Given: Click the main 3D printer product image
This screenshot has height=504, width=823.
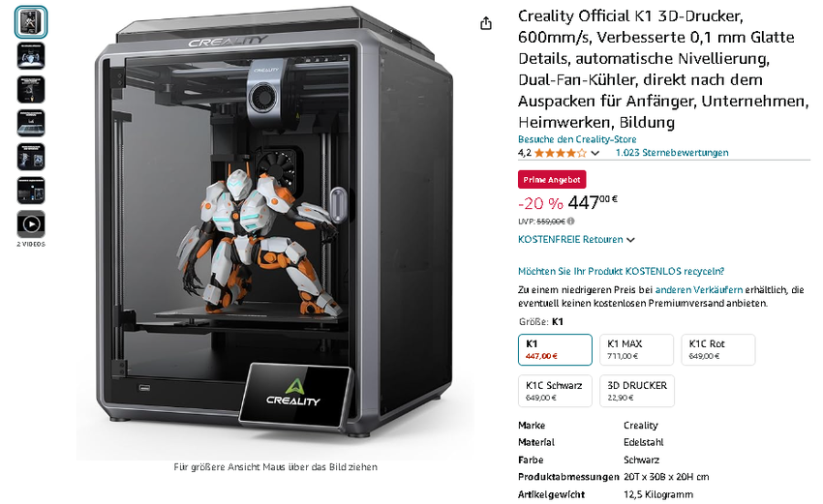Looking at the screenshot, I should [x=275, y=231].
